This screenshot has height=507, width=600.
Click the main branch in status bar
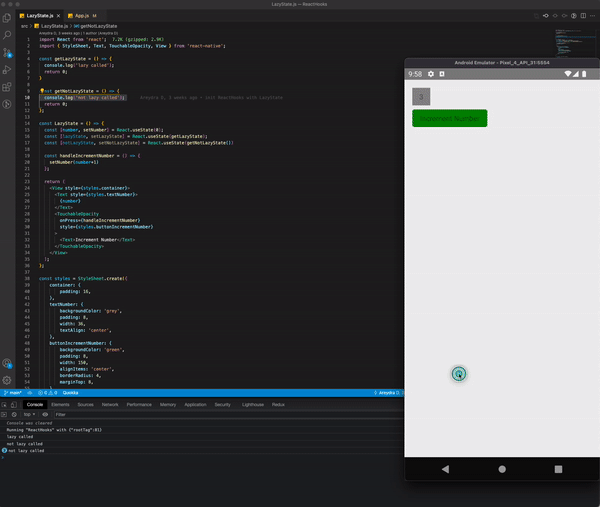click(x=12, y=394)
